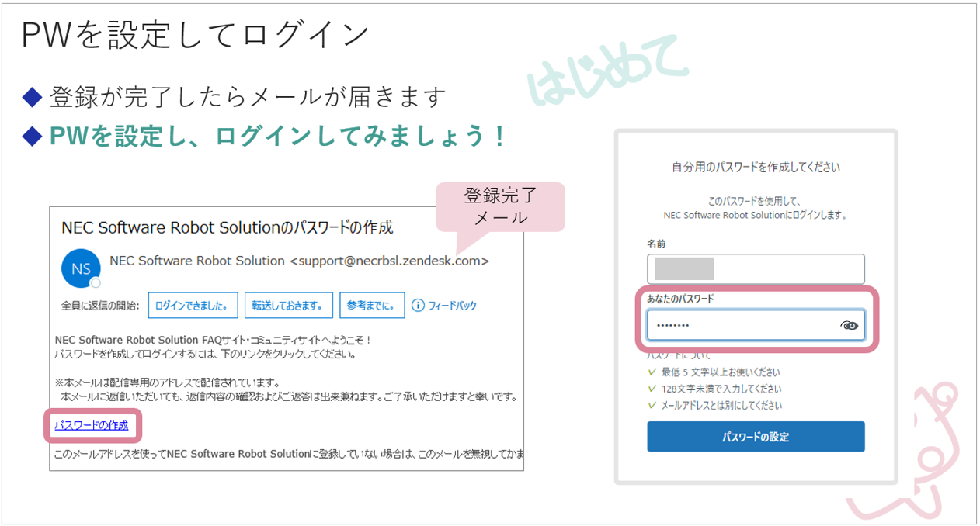Image resolution: width=980 pixels, height=526 pixels.
Task: Click the 128文字未満で入力してください requirement
Action: pos(721,389)
